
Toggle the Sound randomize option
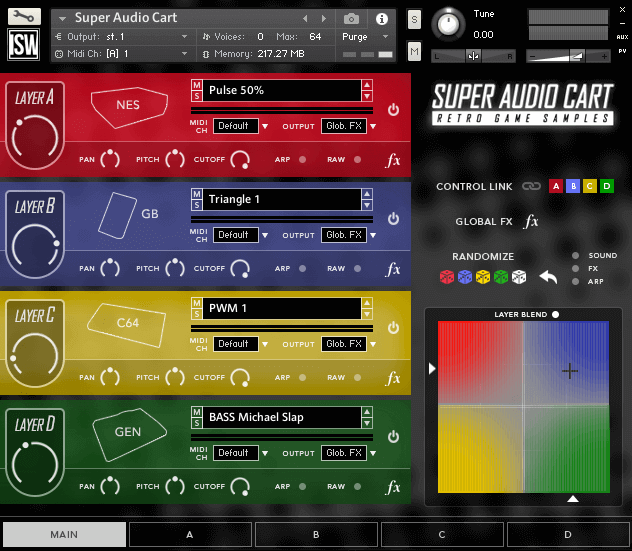click(577, 256)
